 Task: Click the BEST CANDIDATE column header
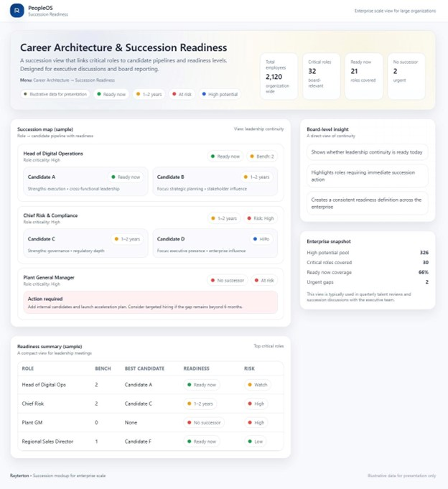144,368
